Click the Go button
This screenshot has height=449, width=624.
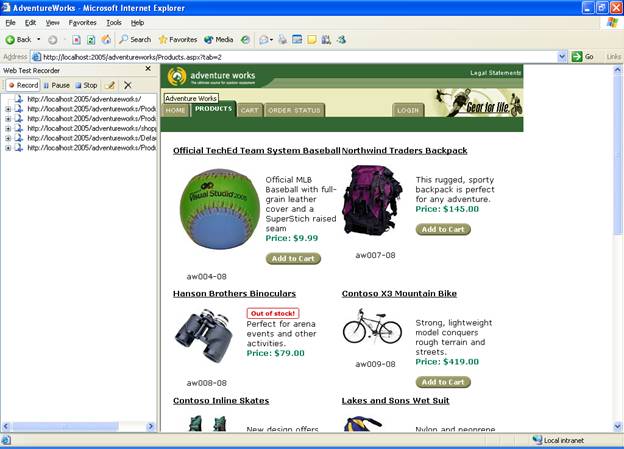pyautogui.click(x=583, y=57)
